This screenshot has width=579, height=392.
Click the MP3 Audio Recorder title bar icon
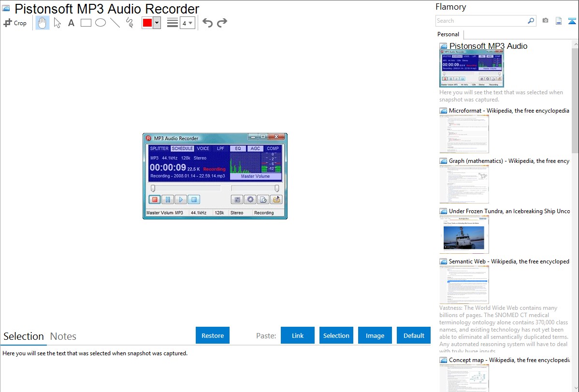pos(148,138)
